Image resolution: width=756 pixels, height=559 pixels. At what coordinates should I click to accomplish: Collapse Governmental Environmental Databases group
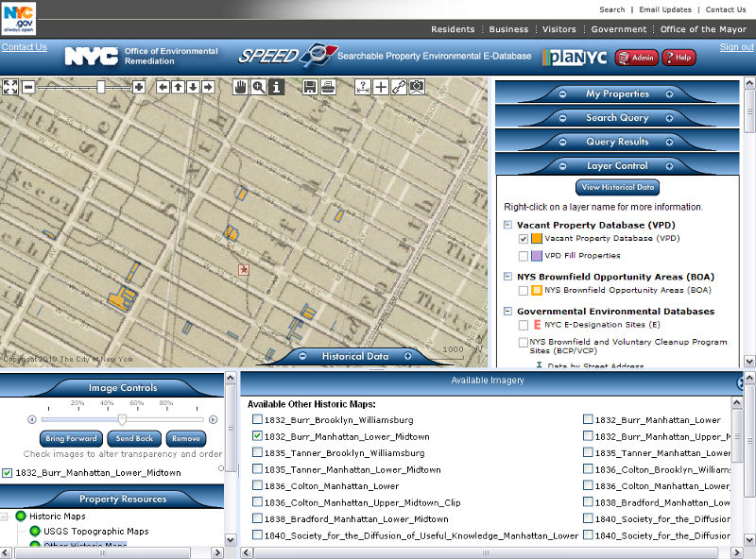coord(507,312)
